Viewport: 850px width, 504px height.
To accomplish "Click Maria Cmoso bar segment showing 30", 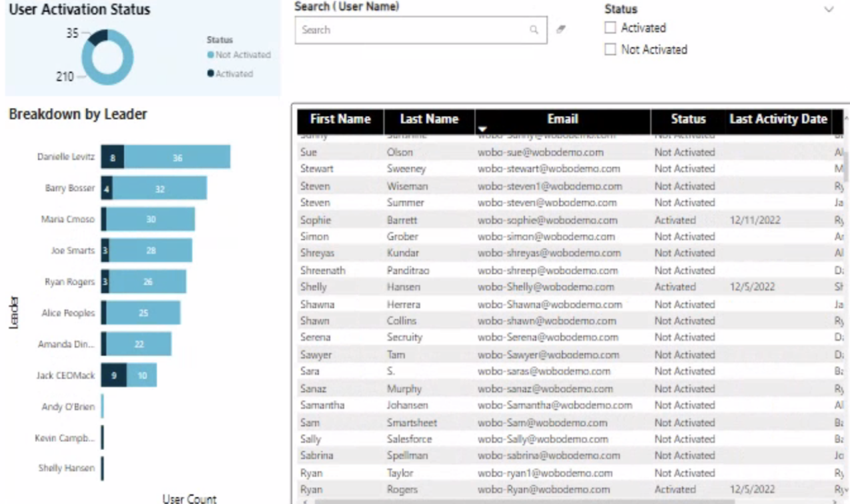I will pos(150,219).
